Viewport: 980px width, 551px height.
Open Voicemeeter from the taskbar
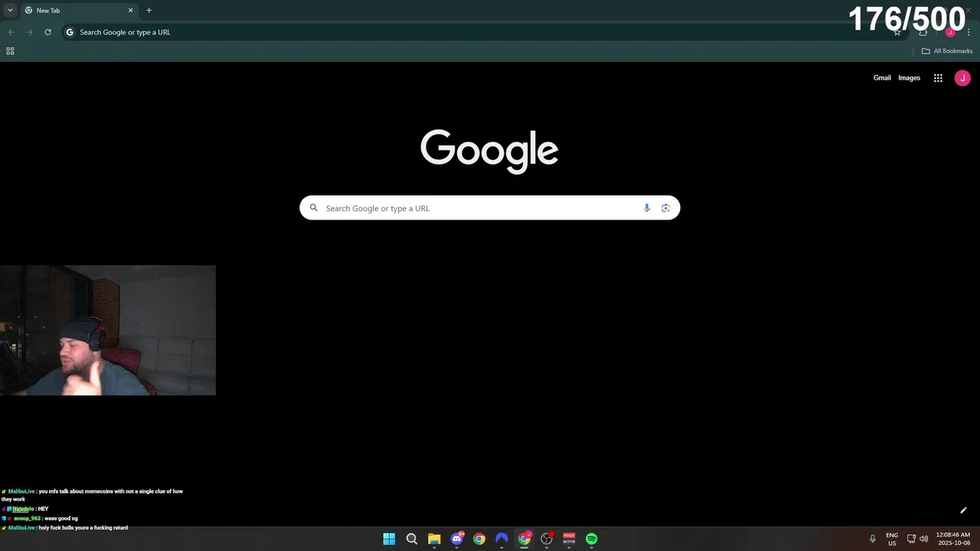[569, 539]
